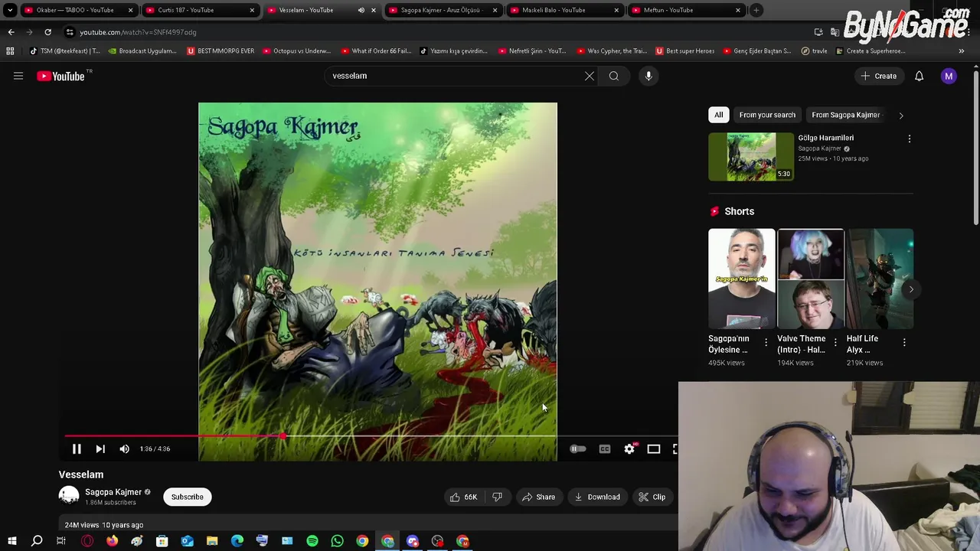This screenshot has height=551, width=980.
Task: Mute the Vesselam tab via its speaker icon
Action: tap(361, 10)
